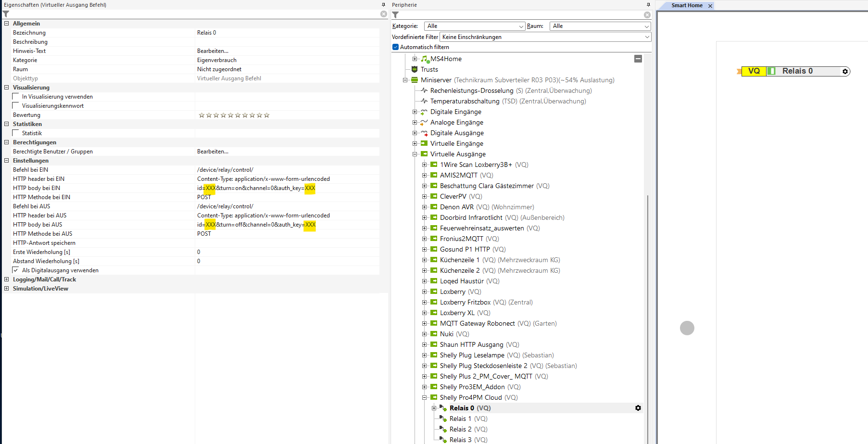Open the Vordefinierte Filter dropdown
This screenshot has width=868, height=444.
[545, 37]
